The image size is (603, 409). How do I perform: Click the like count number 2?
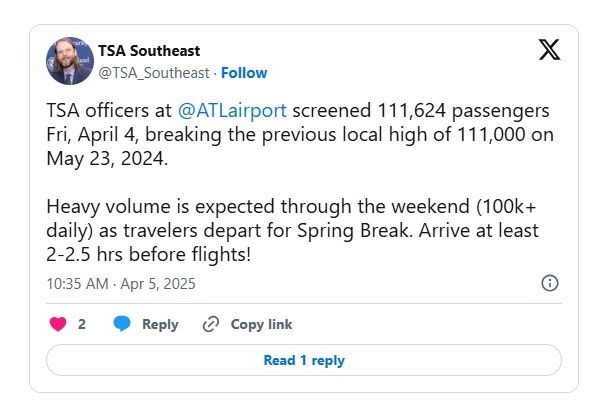click(x=82, y=324)
